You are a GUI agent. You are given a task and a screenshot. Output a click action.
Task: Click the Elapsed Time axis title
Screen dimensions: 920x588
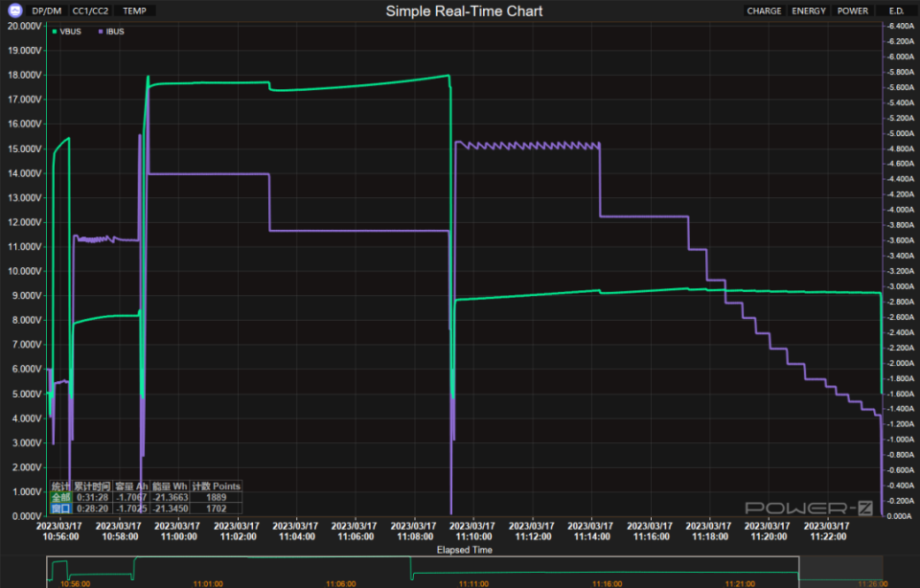pyautogui.click(x=464, y=550)
